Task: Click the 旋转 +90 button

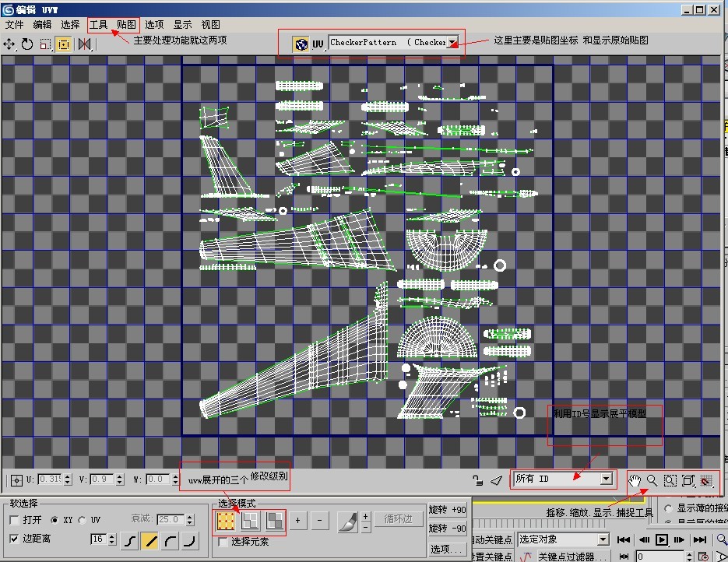Action: 448,510
